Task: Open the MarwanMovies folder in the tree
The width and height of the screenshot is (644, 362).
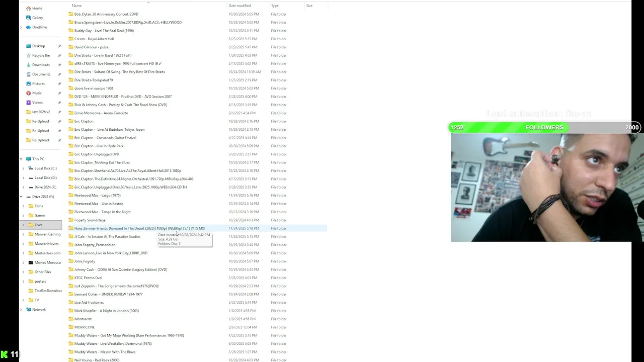Action: point(46,244)
